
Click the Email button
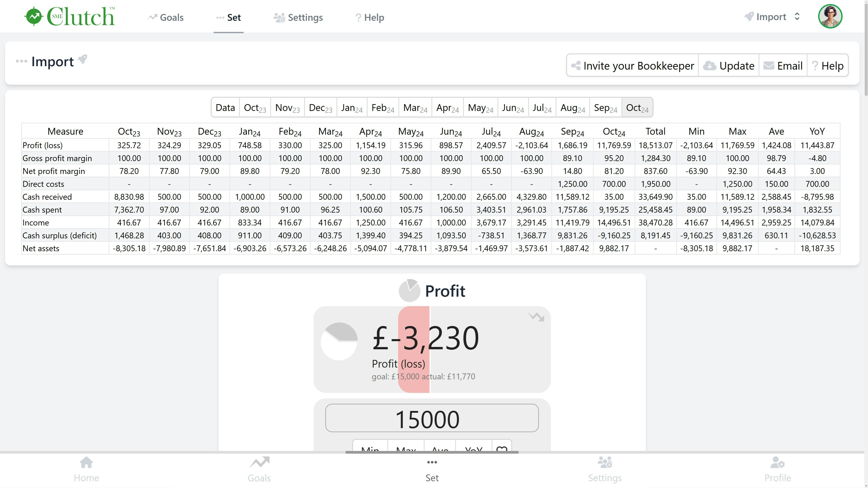[783, 65]
